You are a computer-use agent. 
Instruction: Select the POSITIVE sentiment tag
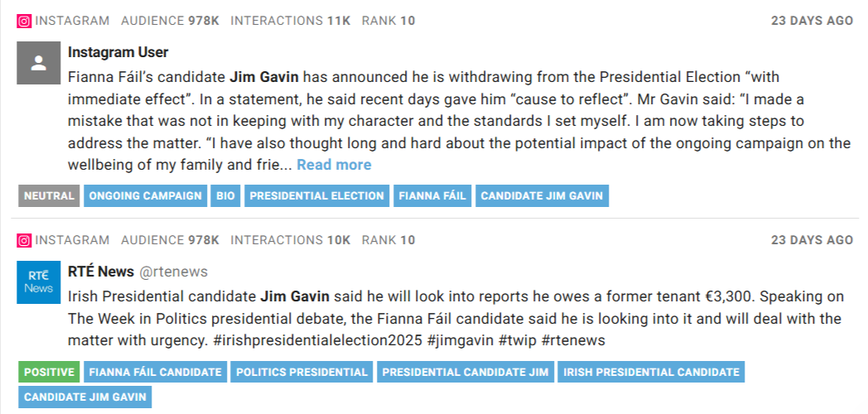(x=48, y=372)
